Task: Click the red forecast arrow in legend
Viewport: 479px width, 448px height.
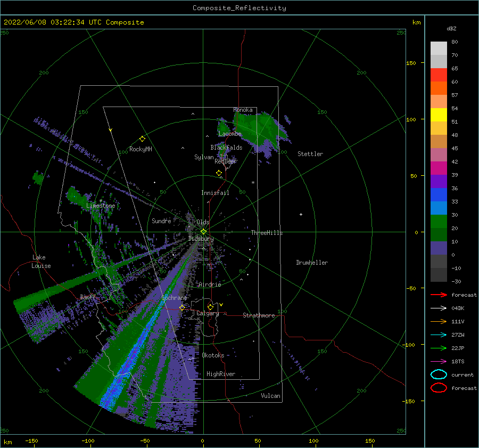Action: click(x=439, y=295)
